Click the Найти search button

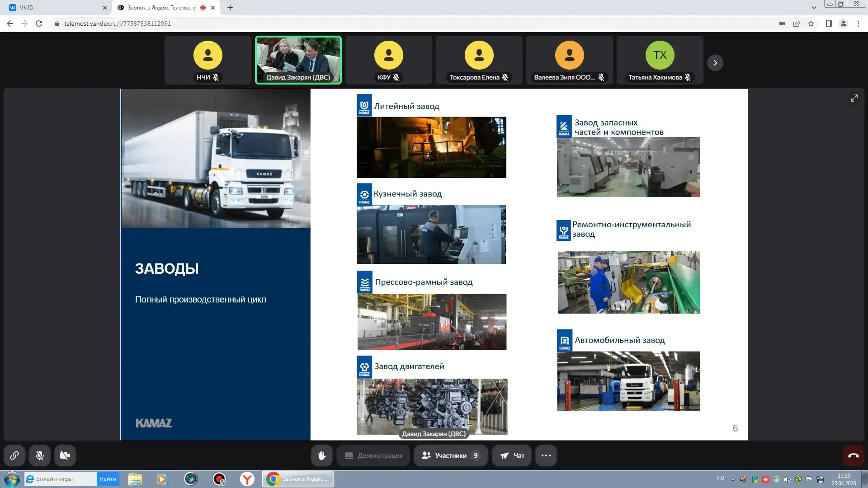pos(108,479)
